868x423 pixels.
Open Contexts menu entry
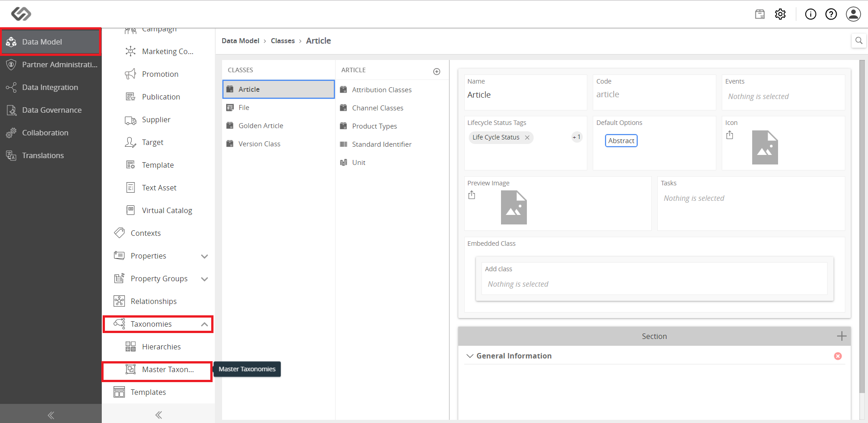159,233
